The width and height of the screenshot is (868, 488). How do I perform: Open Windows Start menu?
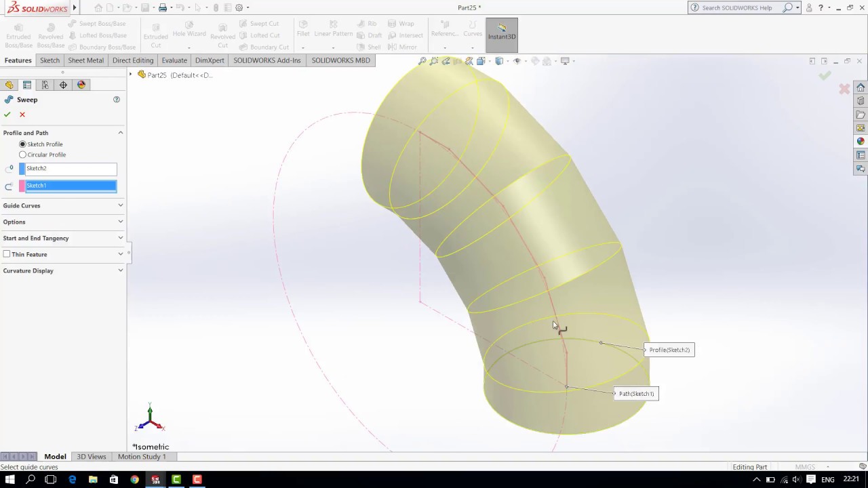pos(10,479)
